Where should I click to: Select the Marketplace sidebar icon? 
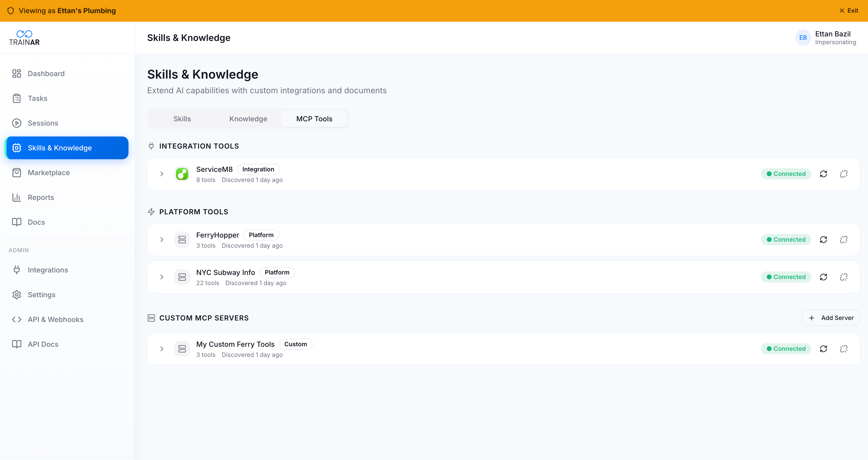click(x=17, y=172)
